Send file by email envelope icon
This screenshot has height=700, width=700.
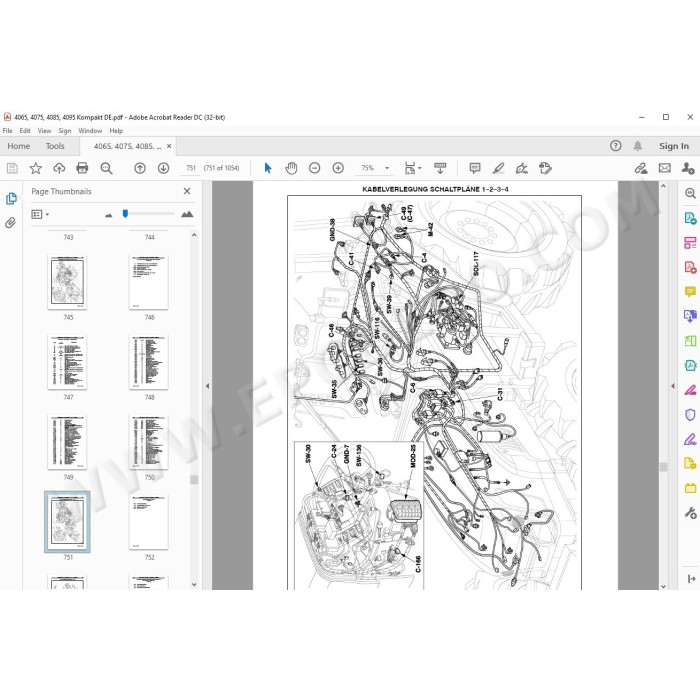click(665, 168)
